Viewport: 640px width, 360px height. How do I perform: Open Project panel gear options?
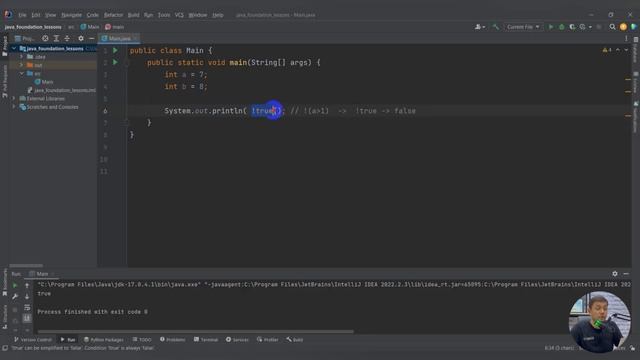pos(81,38)
